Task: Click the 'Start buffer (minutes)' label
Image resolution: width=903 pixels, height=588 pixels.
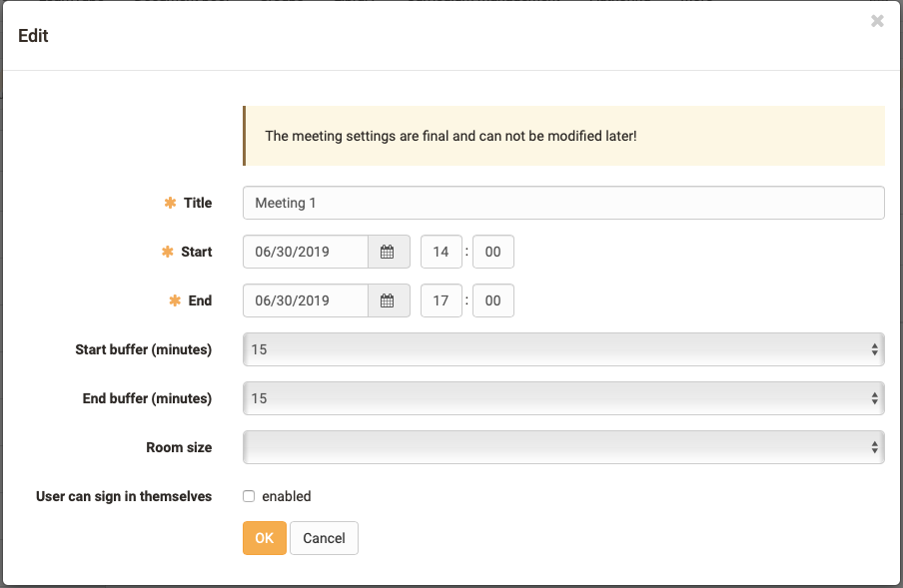Action: (x=144, y=349)
